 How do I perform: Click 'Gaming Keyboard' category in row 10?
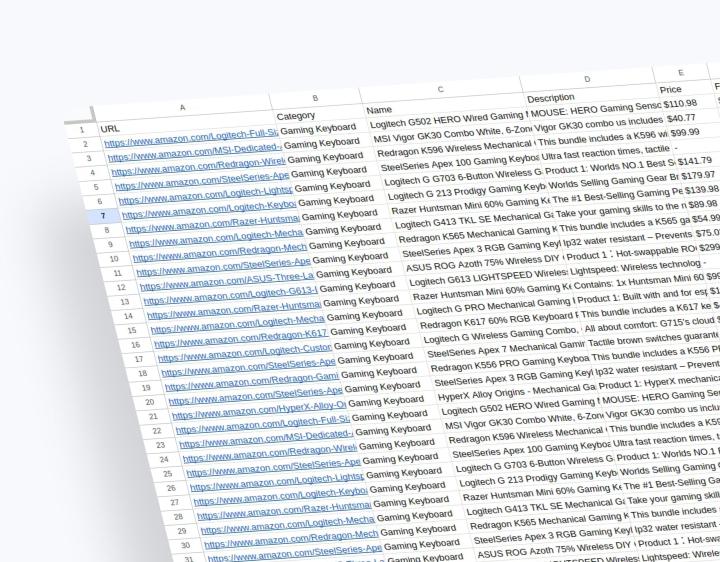346,243
